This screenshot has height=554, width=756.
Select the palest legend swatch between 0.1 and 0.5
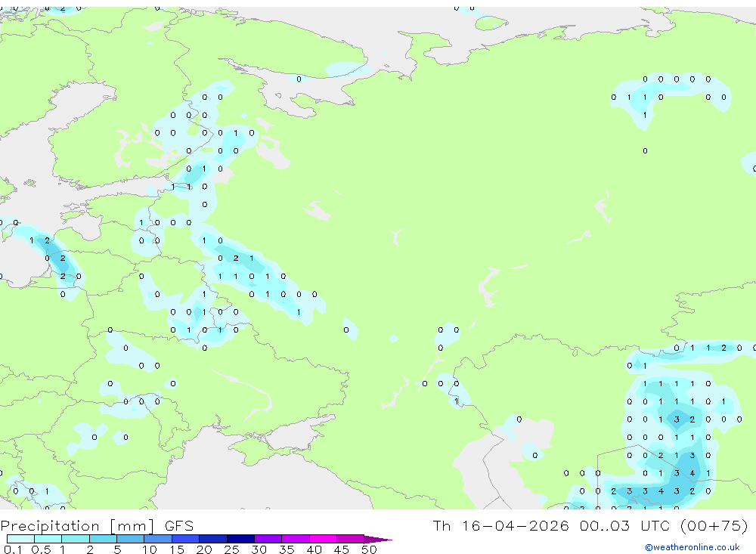click(20, 539)
